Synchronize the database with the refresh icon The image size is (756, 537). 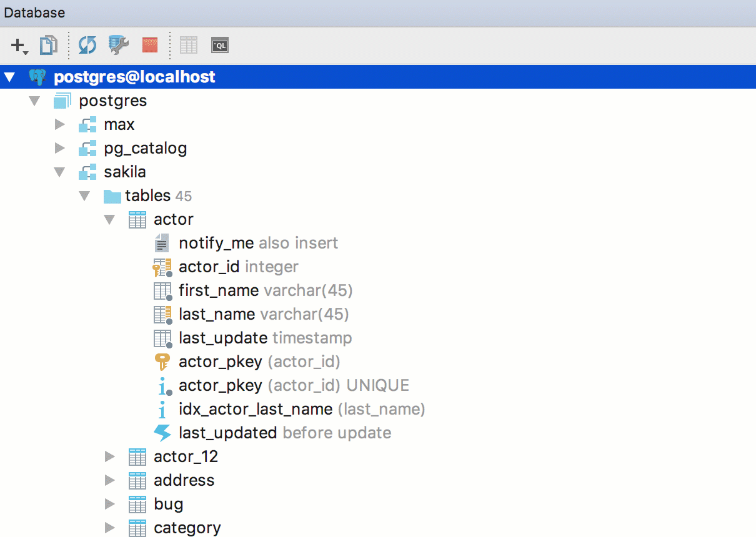(x=87, y=45)
